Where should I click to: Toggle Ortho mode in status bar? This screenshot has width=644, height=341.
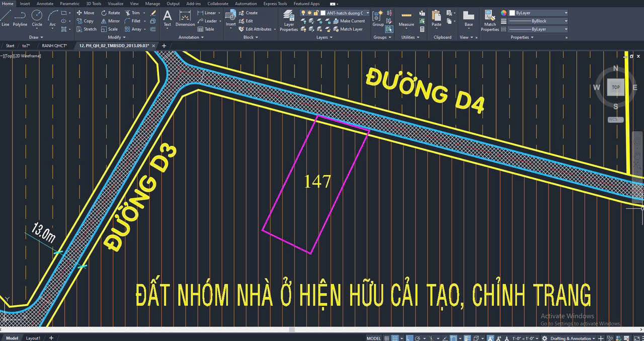[409, 338]
